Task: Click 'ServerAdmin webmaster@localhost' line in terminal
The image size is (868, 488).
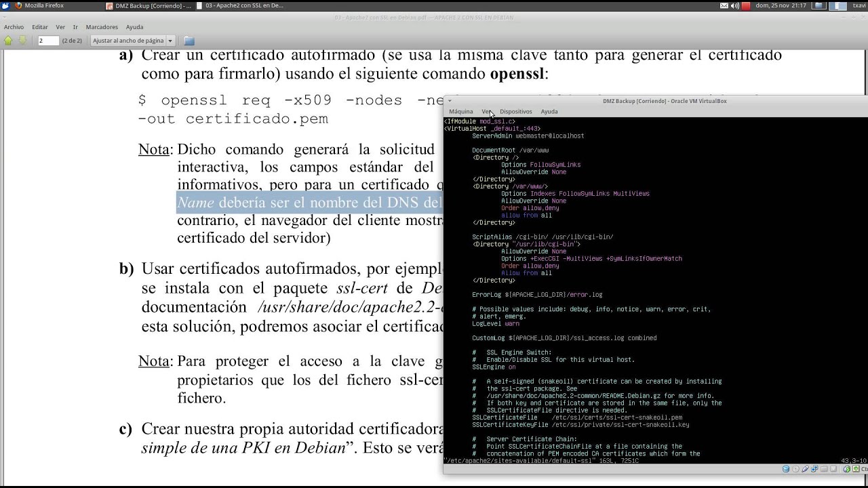Action: pos(528,136)
